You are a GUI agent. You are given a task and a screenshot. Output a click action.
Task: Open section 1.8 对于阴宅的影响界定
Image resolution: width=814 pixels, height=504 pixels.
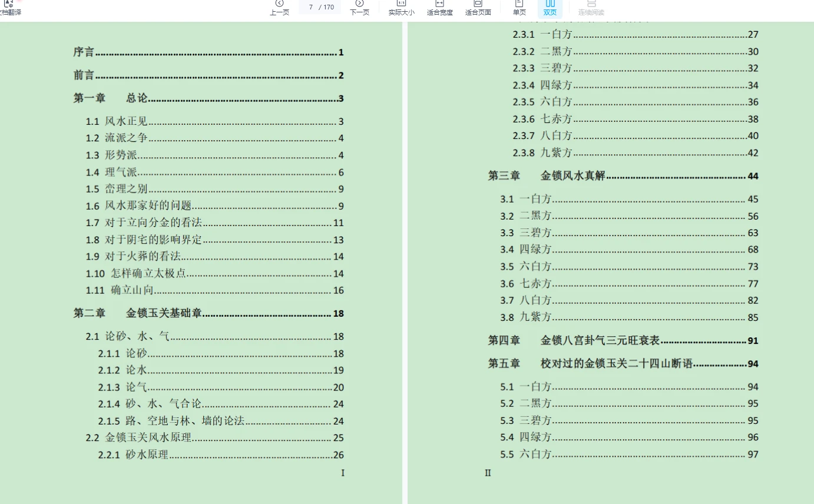[214, 240]
